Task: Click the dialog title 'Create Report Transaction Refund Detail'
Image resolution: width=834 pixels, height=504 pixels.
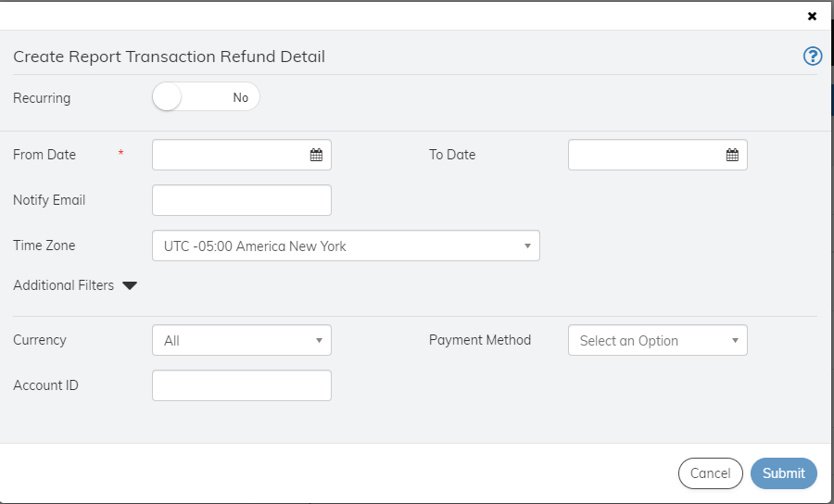Action: [170, 57]
